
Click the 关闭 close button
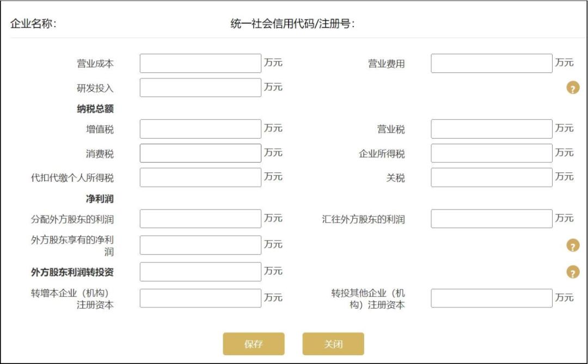pyautogui.click(x=333, y=344)
